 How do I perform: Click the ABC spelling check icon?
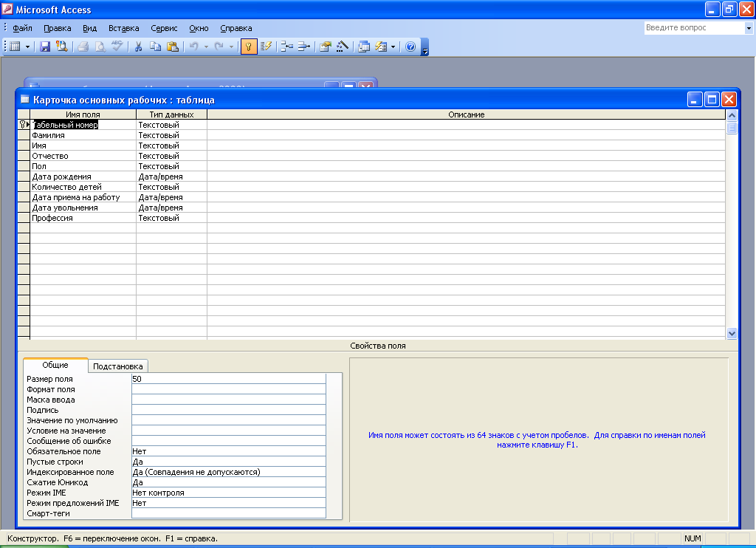(x=117, y=47)
